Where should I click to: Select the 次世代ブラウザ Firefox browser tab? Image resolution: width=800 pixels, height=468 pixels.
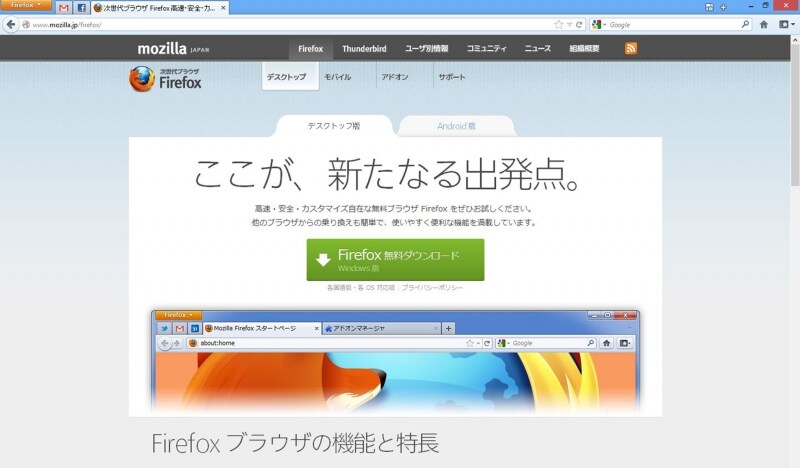158,8
